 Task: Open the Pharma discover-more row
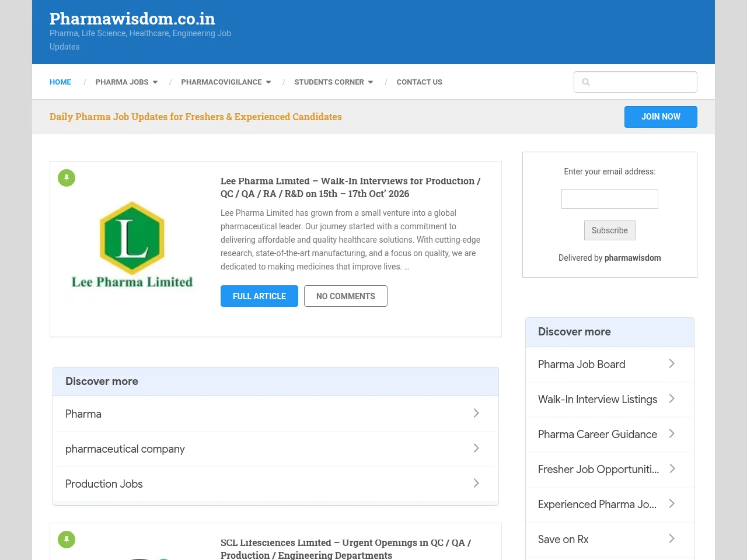(x=275, y=414)
